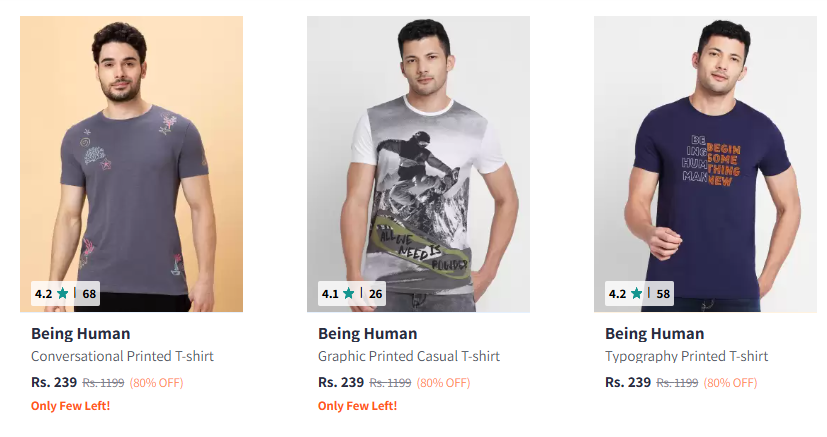Click Only Few Left under Conversational T-shirt
The image size is (827, 437).
pos(71,405)
